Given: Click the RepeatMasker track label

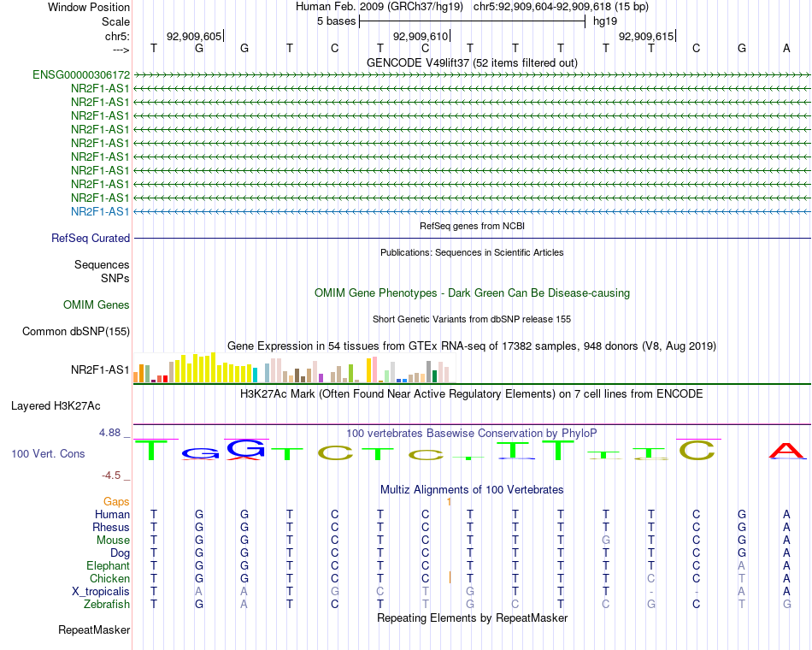Looking at the screenshot, I should pos(94,629).
